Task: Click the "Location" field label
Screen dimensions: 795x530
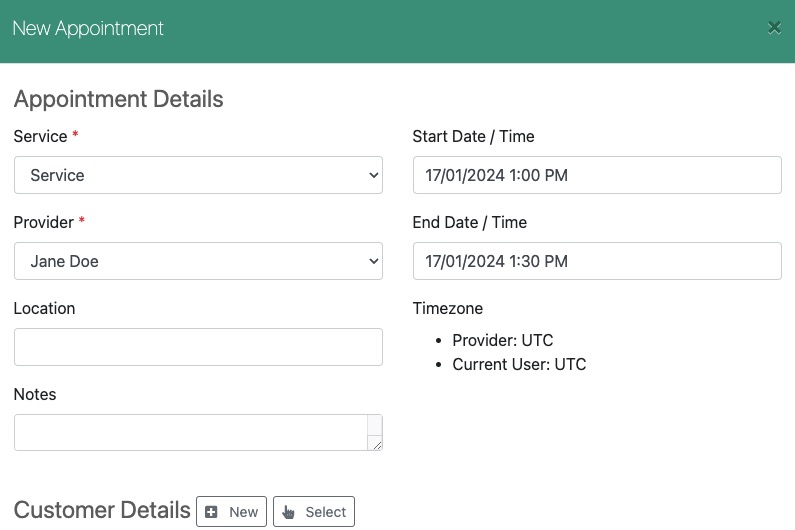Action: pos(44,308)
